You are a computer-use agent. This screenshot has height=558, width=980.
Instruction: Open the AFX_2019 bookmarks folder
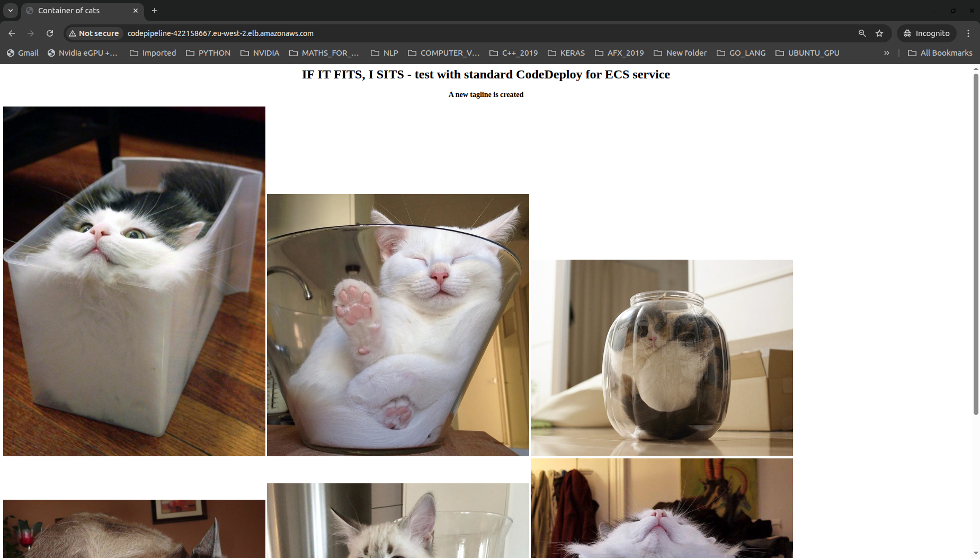pyautogui.click(x=619, y=53)
